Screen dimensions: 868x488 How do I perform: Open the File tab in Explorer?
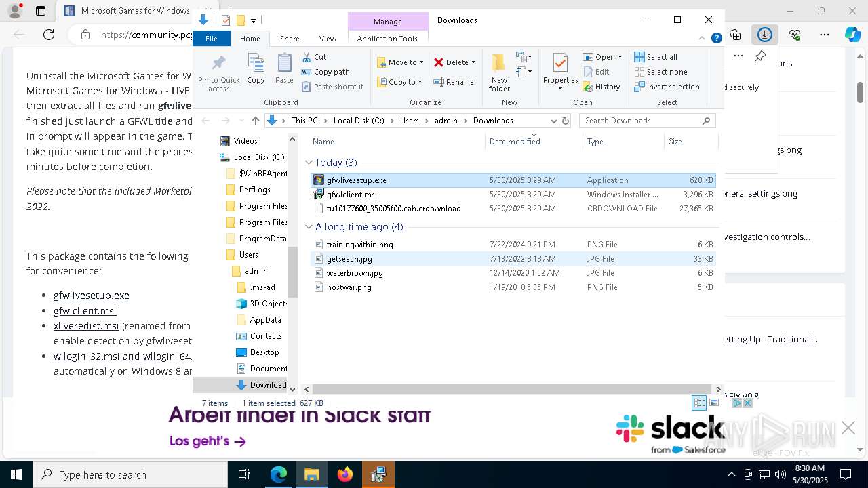click(x=212, y=39)
